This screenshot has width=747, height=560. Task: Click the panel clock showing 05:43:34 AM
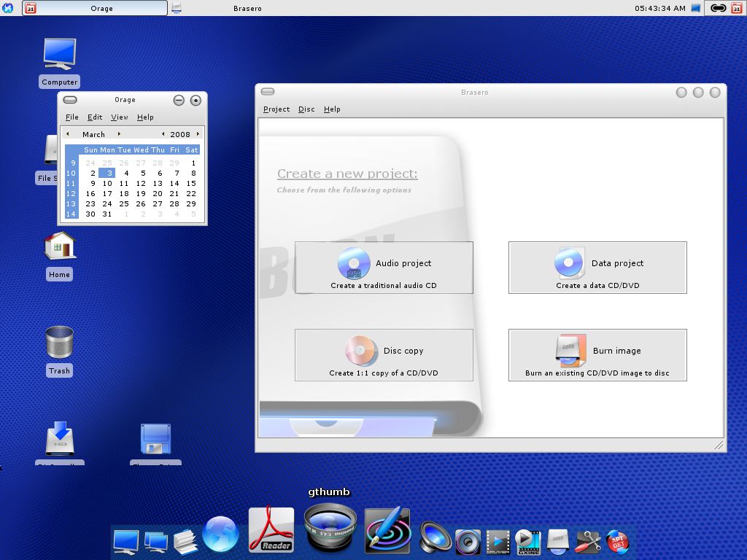coord(659,8)
